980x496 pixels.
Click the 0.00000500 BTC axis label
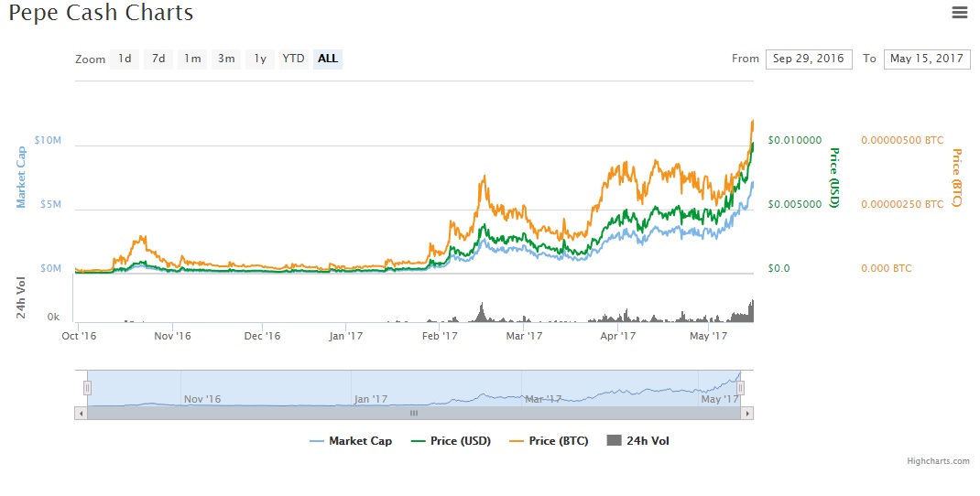(902, 140)
